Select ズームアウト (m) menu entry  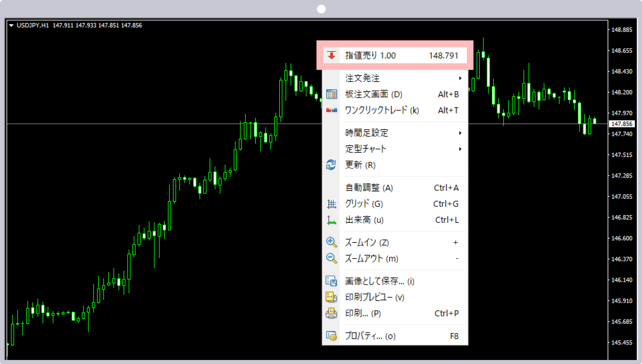click(x=395, y=258)
